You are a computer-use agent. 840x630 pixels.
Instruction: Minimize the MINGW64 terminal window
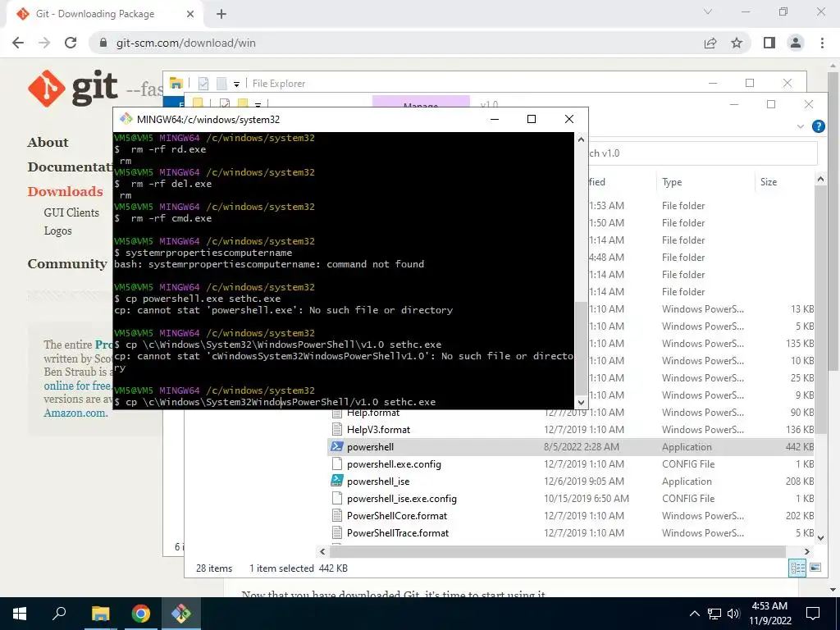click(x=495, y=119)
